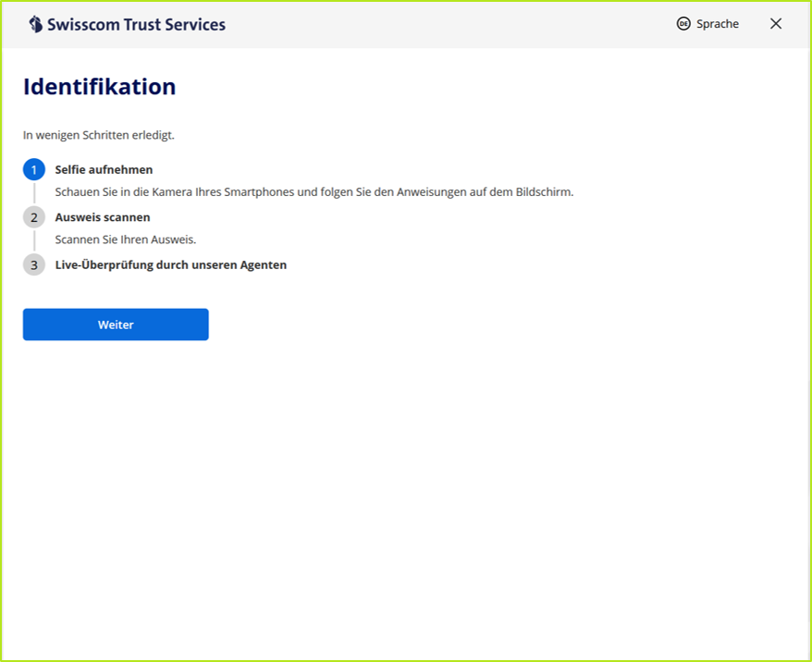The image size is (812, 662).
Task: Click the grey step 2 circle
Action: tap(34, 217)
